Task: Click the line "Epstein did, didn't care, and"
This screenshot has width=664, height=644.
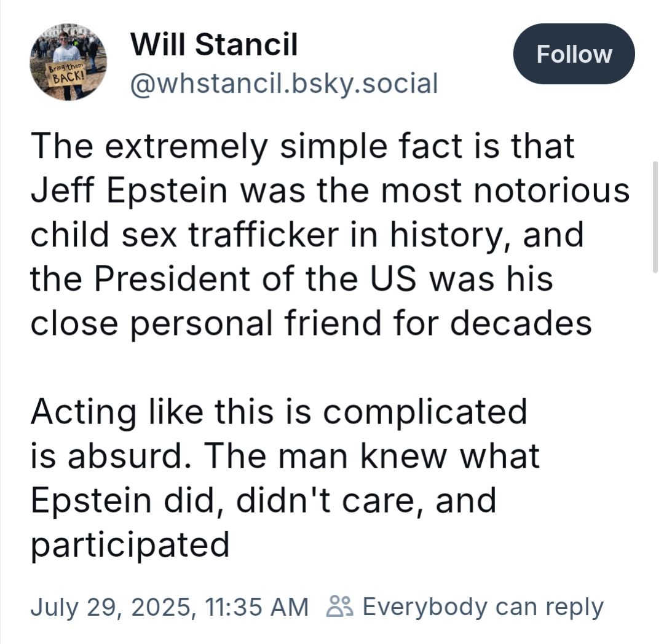Action: point(263,500)
